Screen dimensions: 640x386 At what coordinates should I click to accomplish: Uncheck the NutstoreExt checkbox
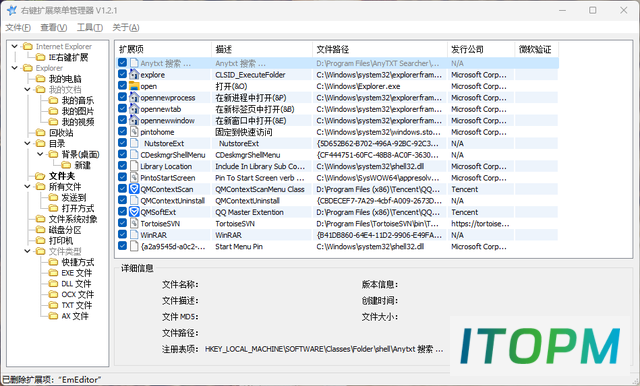(x=122, y=143)
